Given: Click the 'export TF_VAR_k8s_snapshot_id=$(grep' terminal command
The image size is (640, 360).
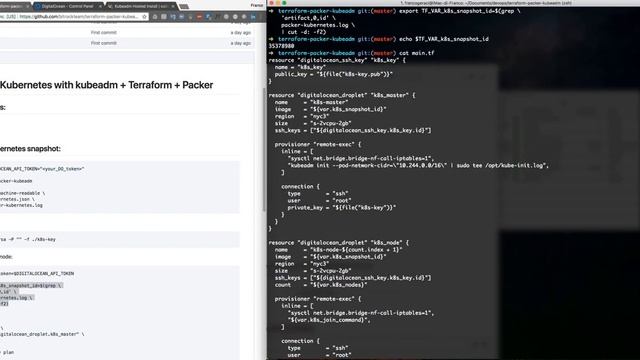Looking at the screenshot, I should pyautogui.click(x=460, y=11).
